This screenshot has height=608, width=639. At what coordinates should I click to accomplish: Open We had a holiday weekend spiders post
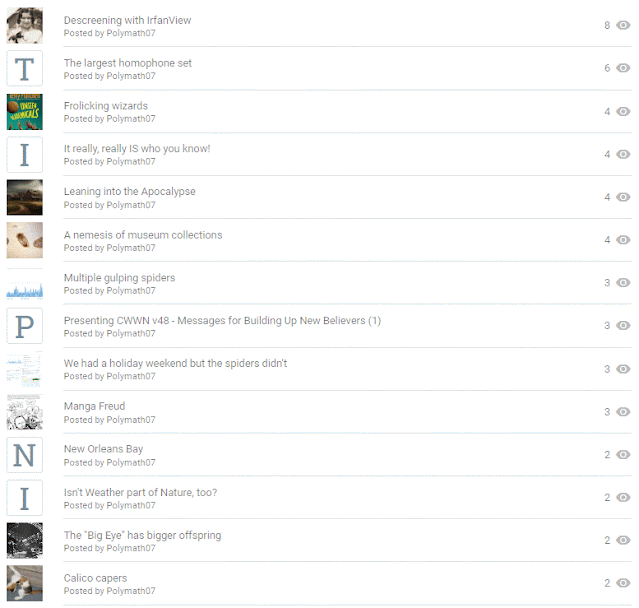[175, 363]
